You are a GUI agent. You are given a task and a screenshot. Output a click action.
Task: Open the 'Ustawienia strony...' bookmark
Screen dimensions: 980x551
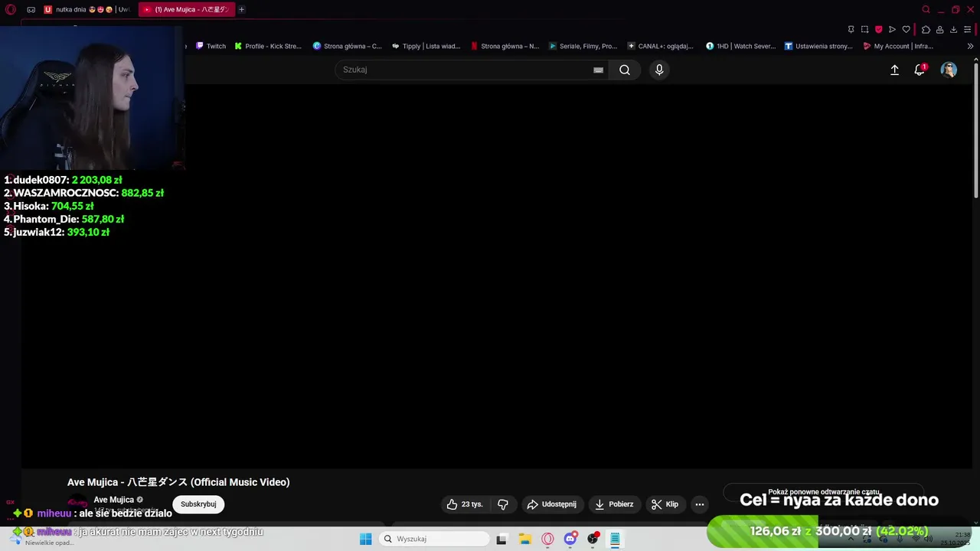point(818,46)
